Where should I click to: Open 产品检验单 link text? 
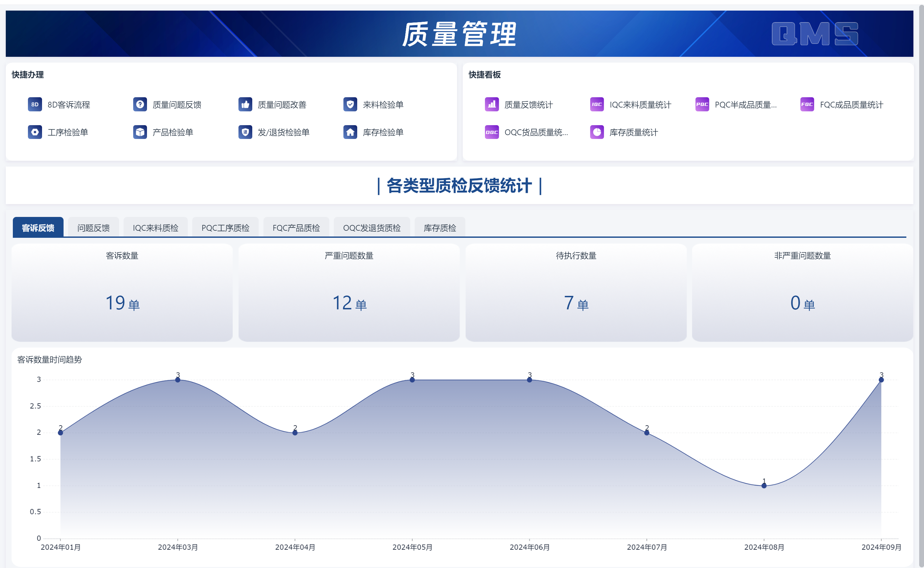point(173,132)
